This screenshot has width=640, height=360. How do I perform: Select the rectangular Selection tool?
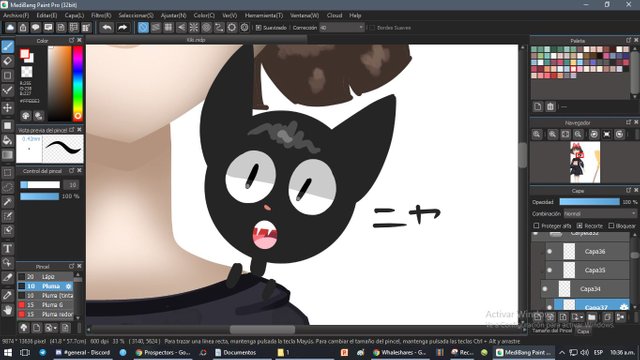pyautogui.click(x=8, y=173)
